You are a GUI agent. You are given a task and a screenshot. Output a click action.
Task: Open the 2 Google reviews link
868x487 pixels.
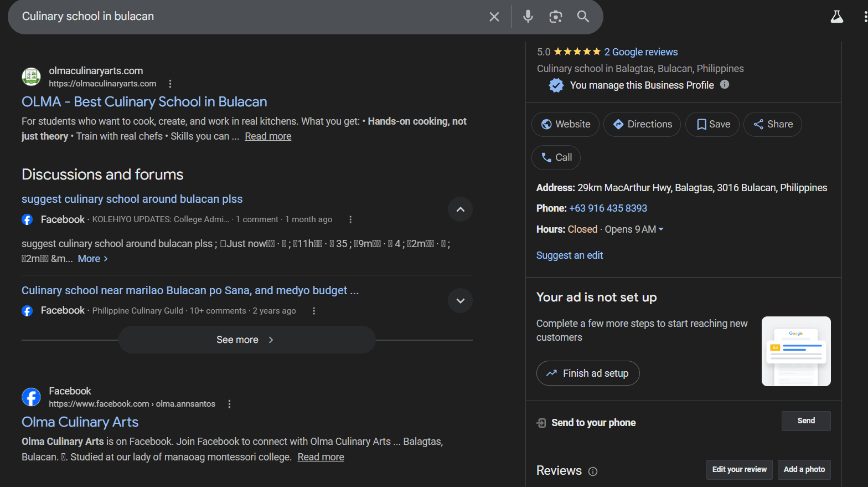click(x=641, y=52)
